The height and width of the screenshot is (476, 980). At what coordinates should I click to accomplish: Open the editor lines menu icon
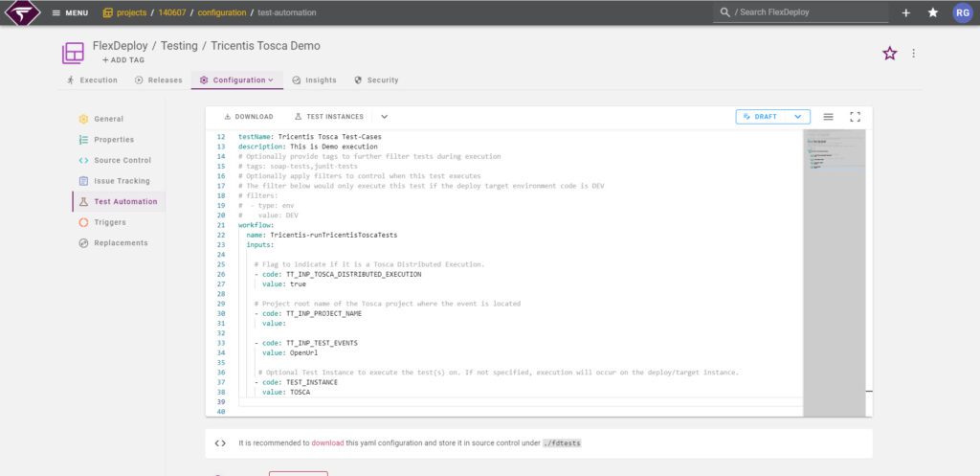point(828,116)
